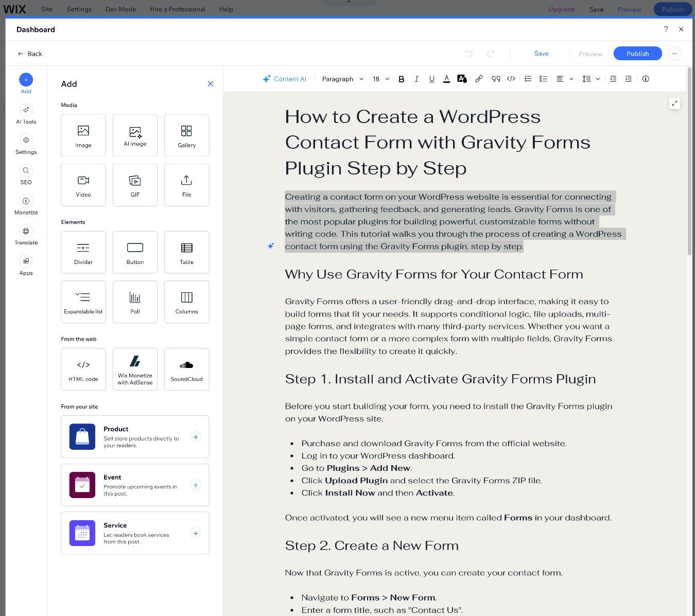Open the Monetize sidebar panel
The width and height of the screenshot is (695, 616).
[26, 205]
